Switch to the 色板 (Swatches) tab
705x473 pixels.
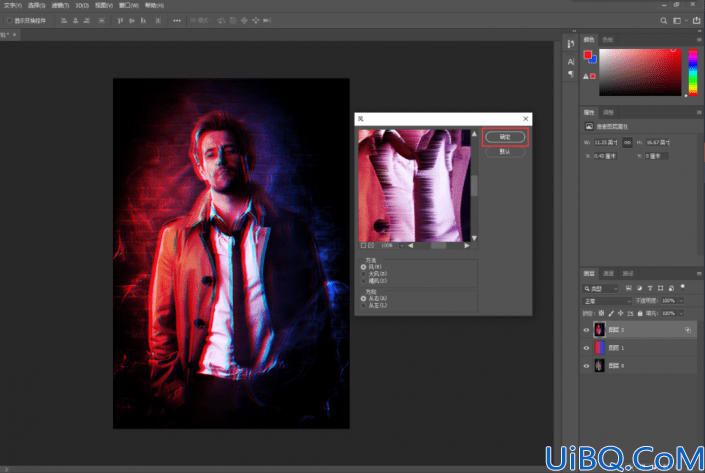(608, 40)
